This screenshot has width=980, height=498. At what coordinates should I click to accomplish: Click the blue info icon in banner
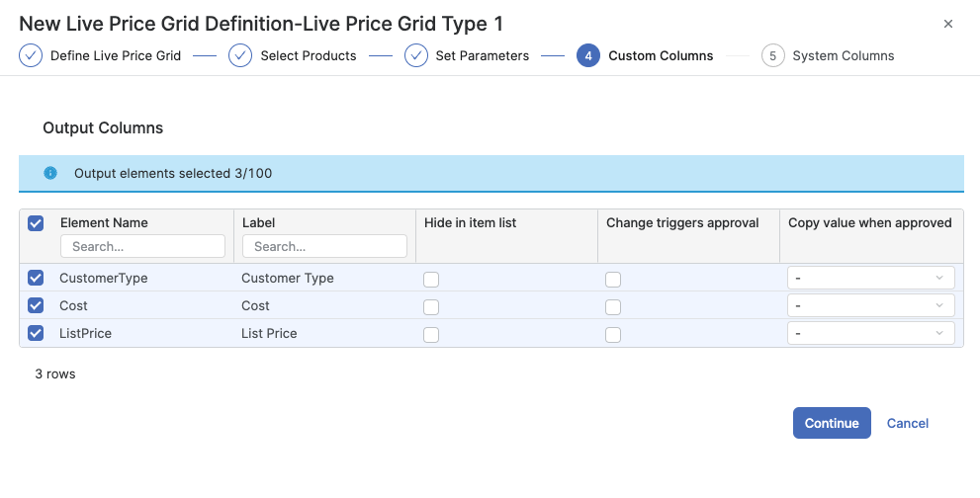(50, 173)
